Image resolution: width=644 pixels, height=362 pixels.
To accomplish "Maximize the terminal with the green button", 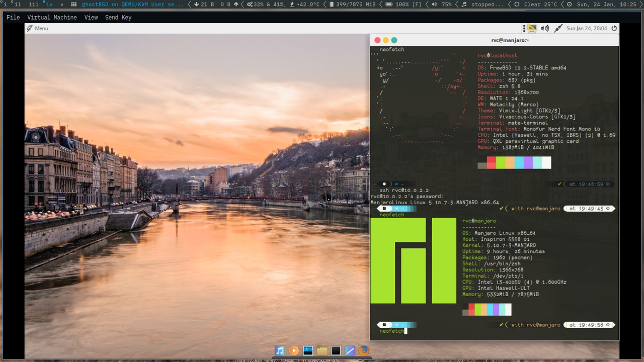I will pos(394,40).
